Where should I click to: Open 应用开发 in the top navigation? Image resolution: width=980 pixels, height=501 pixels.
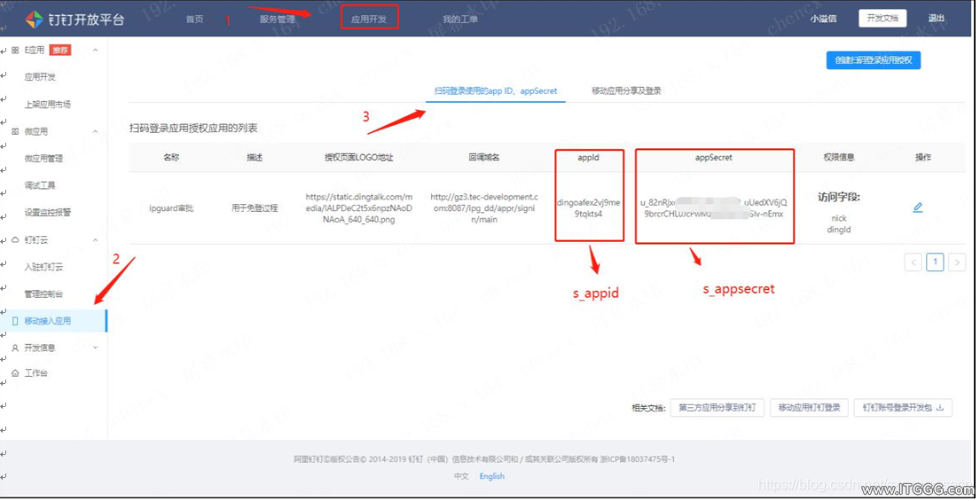(x=369, y=19)
